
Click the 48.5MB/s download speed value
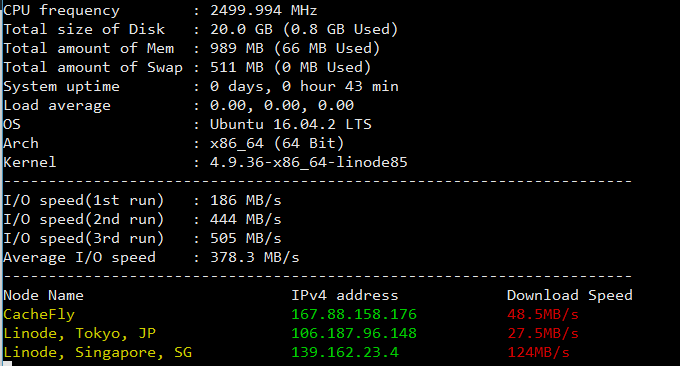click(543, 314)
